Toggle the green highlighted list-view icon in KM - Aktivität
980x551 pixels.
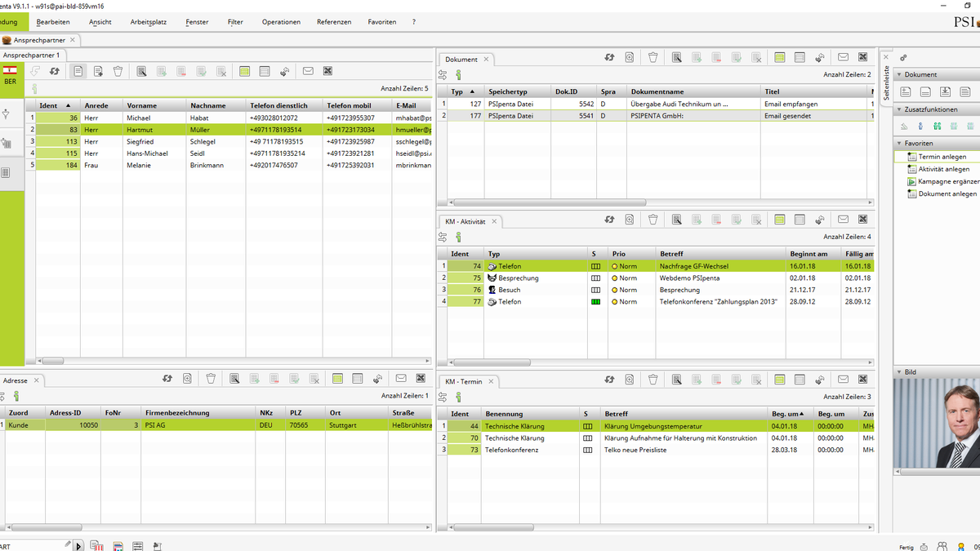coord(781,219)
